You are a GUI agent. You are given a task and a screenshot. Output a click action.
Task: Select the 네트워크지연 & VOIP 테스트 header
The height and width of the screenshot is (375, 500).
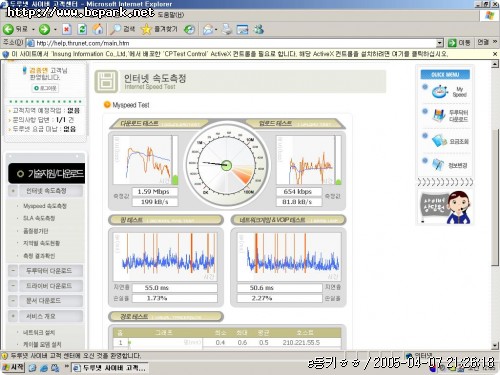coord(288,220)
